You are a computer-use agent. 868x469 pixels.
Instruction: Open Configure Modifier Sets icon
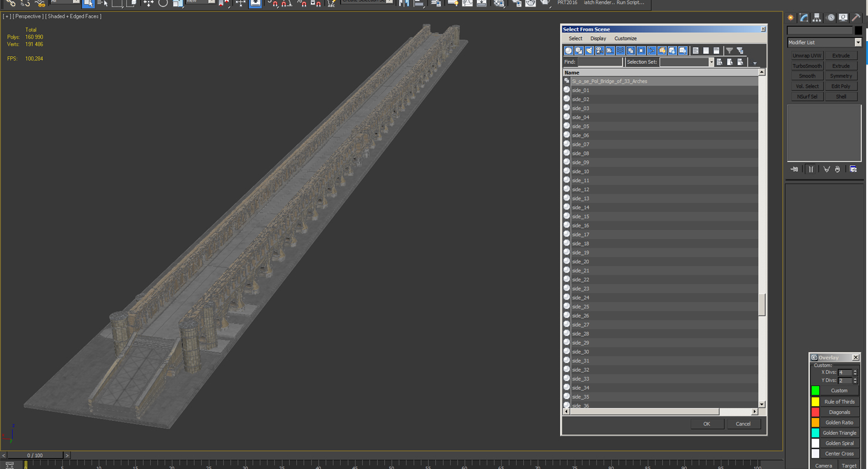(x=853, y=169)
